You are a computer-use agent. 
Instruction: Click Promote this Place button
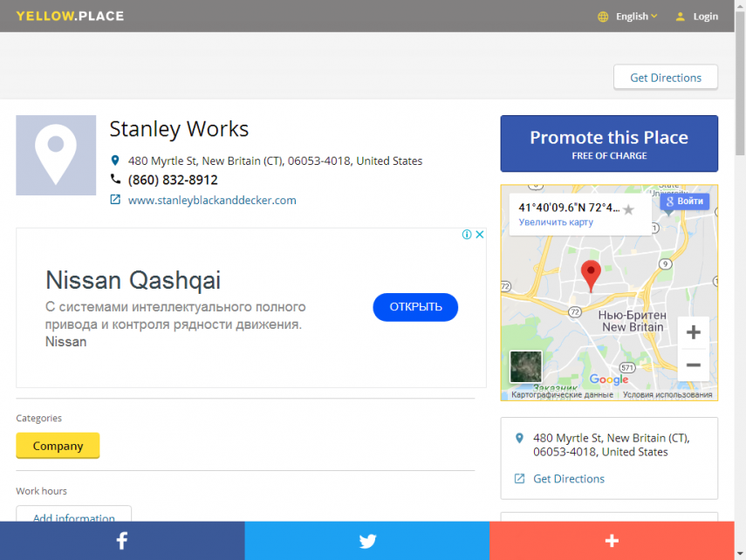pyautogui.click(x=609, y=144)
